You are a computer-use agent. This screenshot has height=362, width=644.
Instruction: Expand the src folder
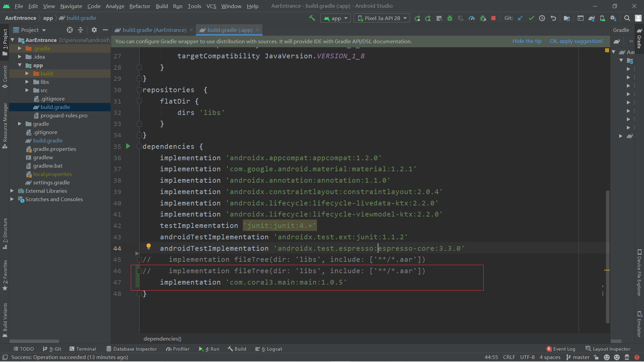tap(27, 90)
